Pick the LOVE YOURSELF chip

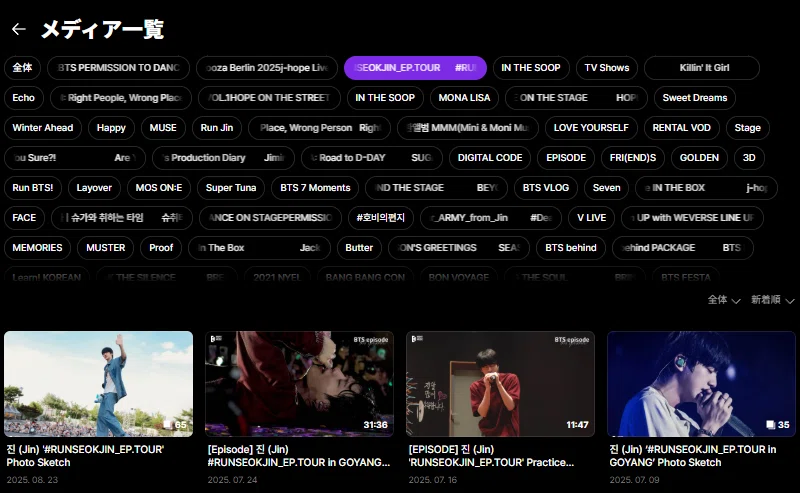[591, 128]
